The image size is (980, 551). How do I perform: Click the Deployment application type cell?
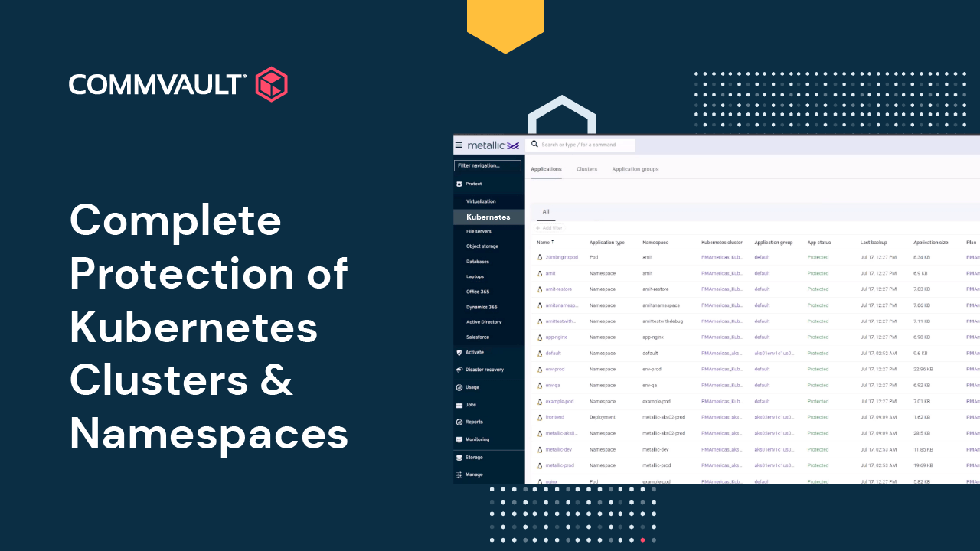pos(602,417)
